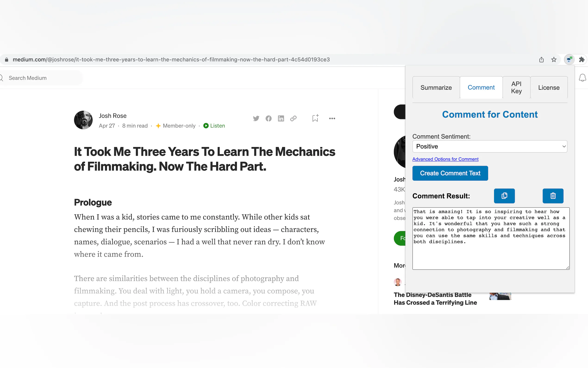Bookmark the article with save icon
Screen dimensions: 588x368
(315, 118)
